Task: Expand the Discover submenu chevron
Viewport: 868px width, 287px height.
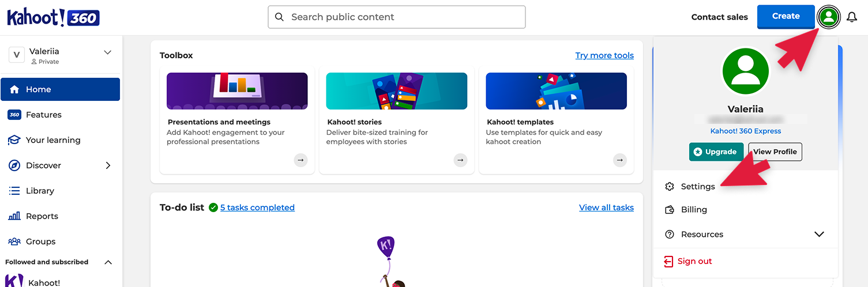Action: coord(108,165)
